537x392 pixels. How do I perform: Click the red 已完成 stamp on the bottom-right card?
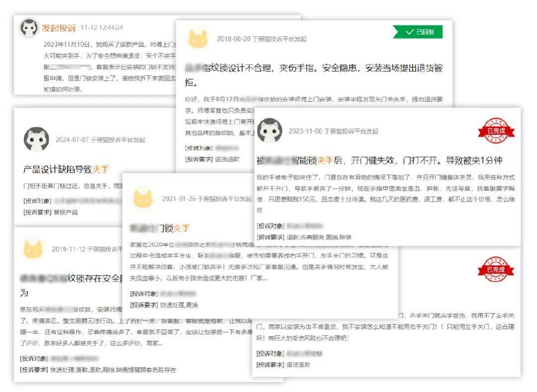496,269
